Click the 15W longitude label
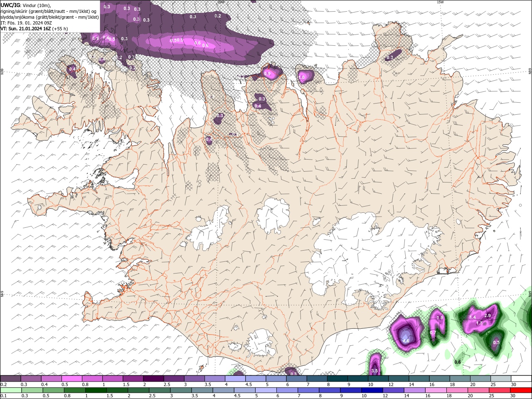This screenshot has width=532, height=399. click(441, 2)
